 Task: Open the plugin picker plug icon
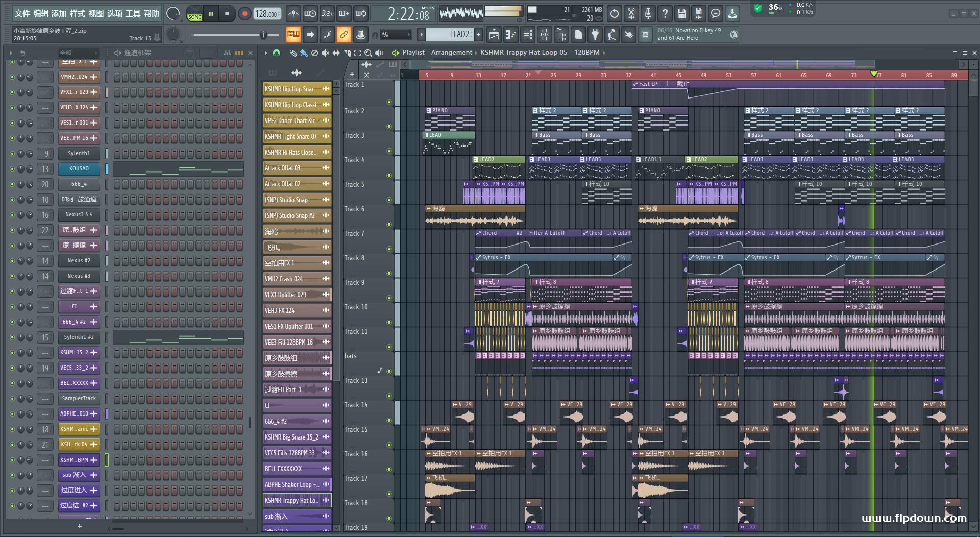(595, 35)
